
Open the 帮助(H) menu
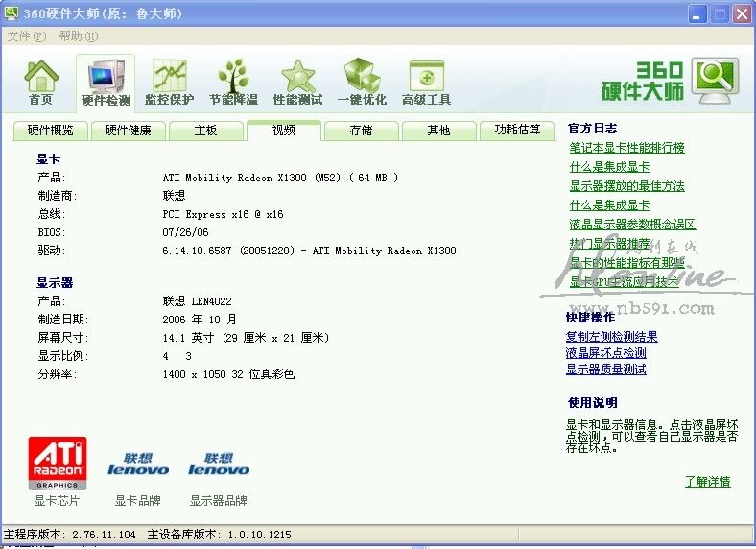(79, 36)
